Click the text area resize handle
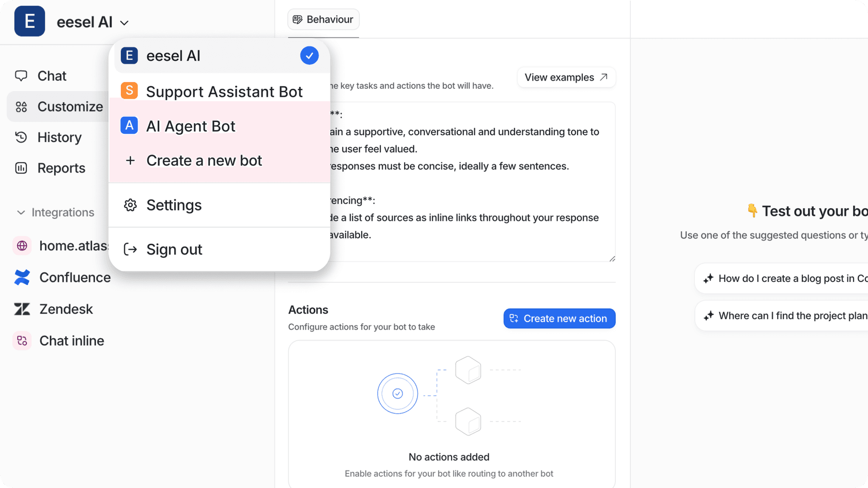The height and width of the screenshot is (488, 868). [612, 258]
